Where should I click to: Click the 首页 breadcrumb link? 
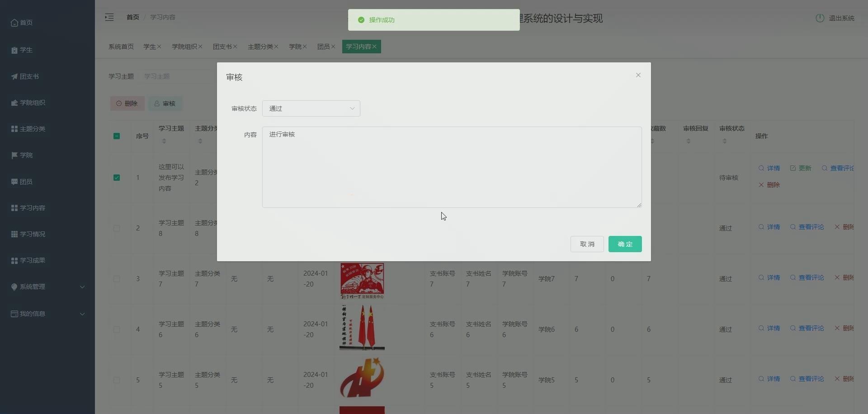pyautogui.click(x=133, y=17)
